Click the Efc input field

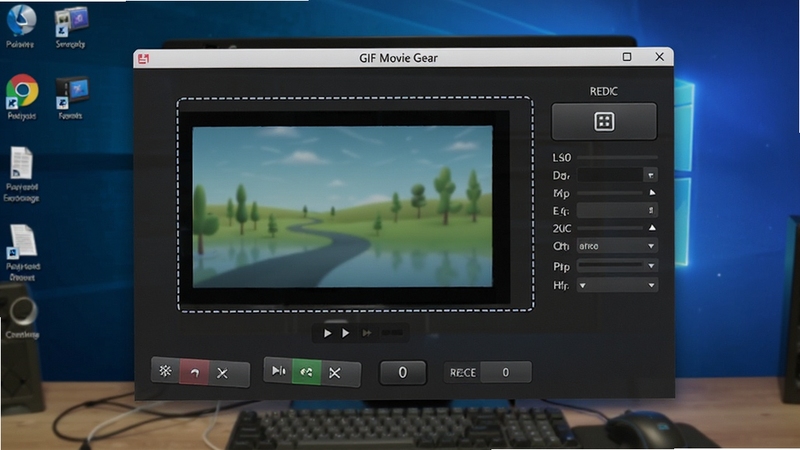[617, 210]
